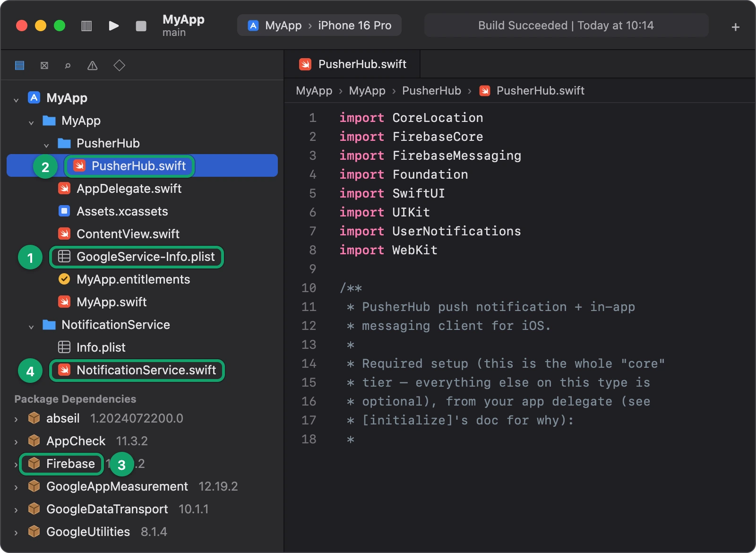Screen dimensions: 756x553
Task: Collapse the NotificationService folder
Action: pyautogui.click(x=31, y=326)
